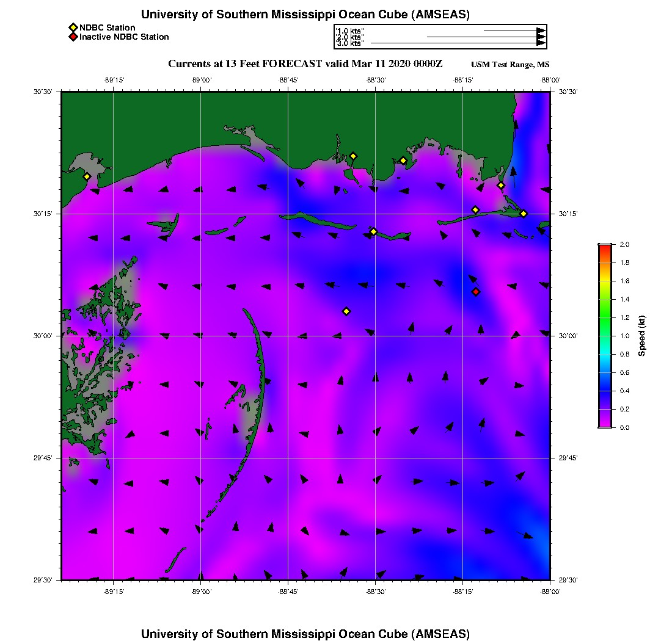This screenshot has width=672, height=641.
Task: Click the '0.6' colorbar tick label
Action: pos(624,372)
